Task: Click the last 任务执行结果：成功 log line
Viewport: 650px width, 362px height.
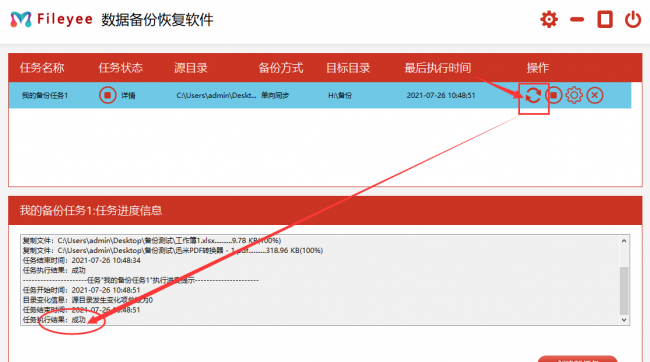Action: pyautogui.click(x=54, y=320)
